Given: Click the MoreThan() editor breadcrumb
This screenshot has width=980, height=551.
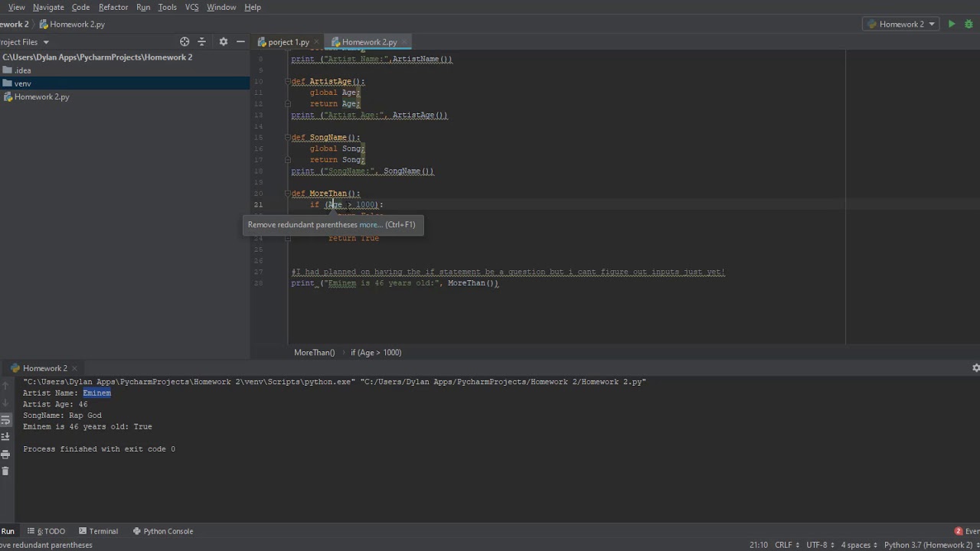Looking at the screenshot, I should 315,353.
